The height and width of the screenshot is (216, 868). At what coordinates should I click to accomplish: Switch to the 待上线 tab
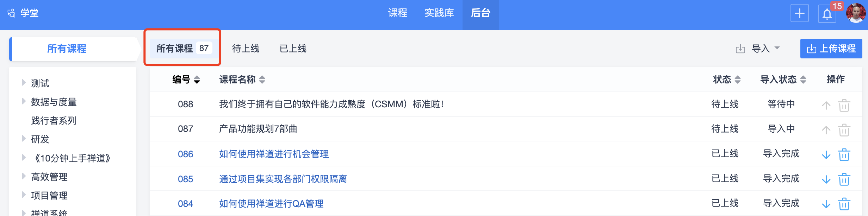[246, 49]
